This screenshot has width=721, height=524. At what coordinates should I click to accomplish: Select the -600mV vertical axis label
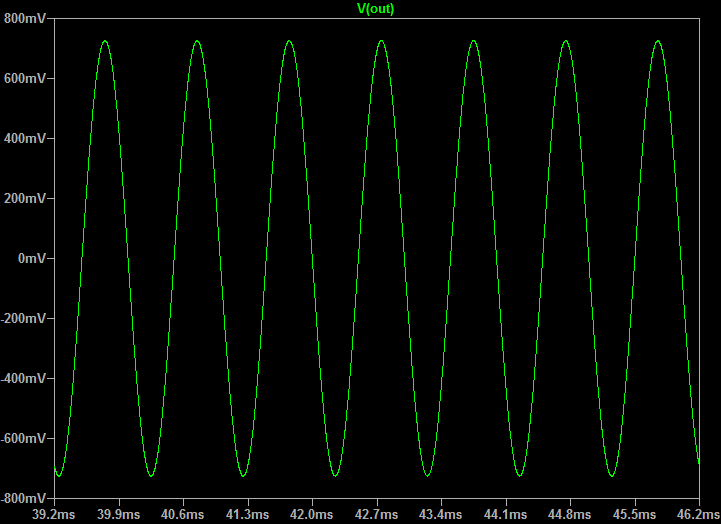(23, 439)
